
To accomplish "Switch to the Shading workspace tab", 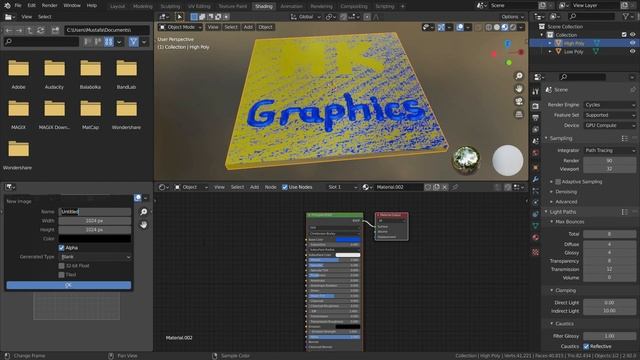I will pos(264,6).
